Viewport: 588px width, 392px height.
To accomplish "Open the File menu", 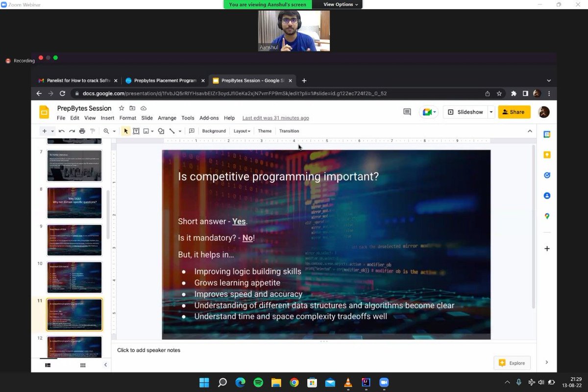I will [x=61, y=118].
